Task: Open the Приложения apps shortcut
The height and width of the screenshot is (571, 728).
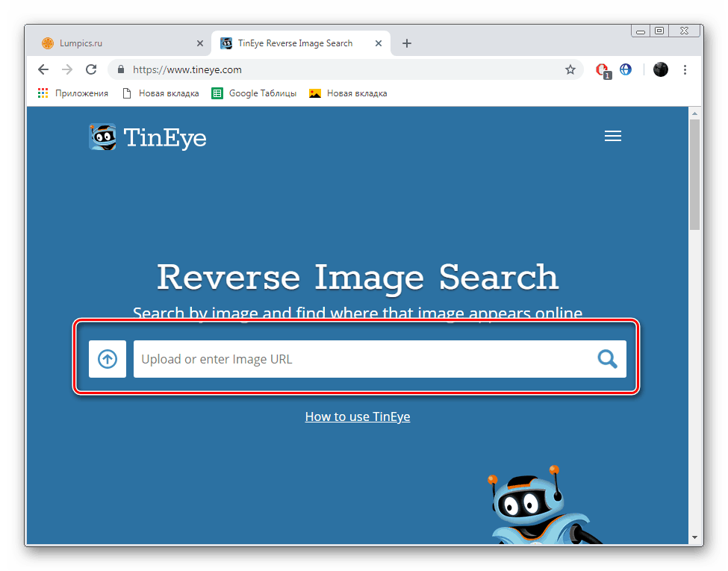Action: coord(73,93)
